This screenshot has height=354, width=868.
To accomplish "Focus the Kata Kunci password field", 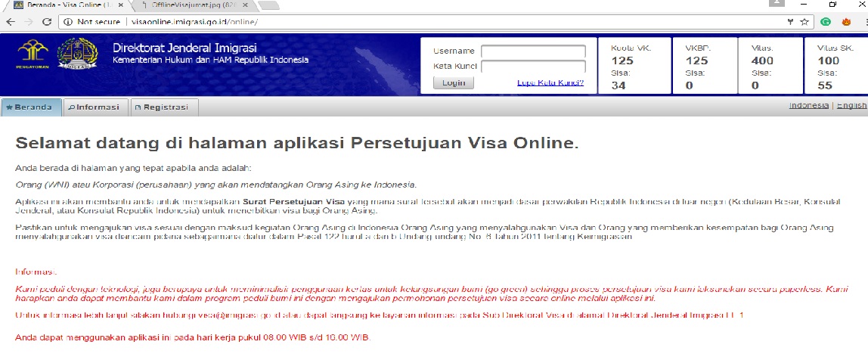I will [x=533, y=67].
